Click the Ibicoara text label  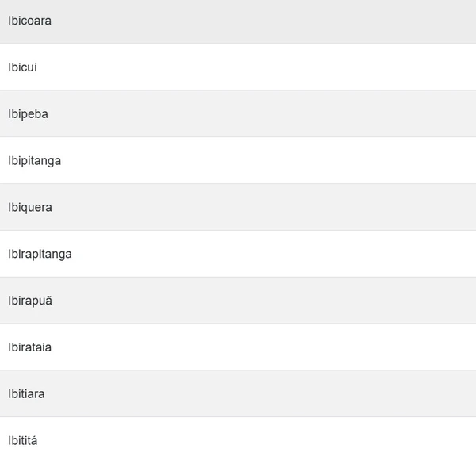(x=30, y=21)
